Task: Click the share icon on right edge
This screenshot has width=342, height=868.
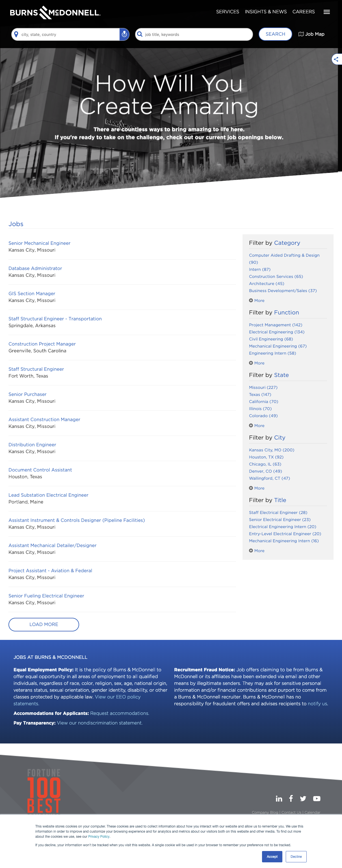Action: [x=336, y=59]
